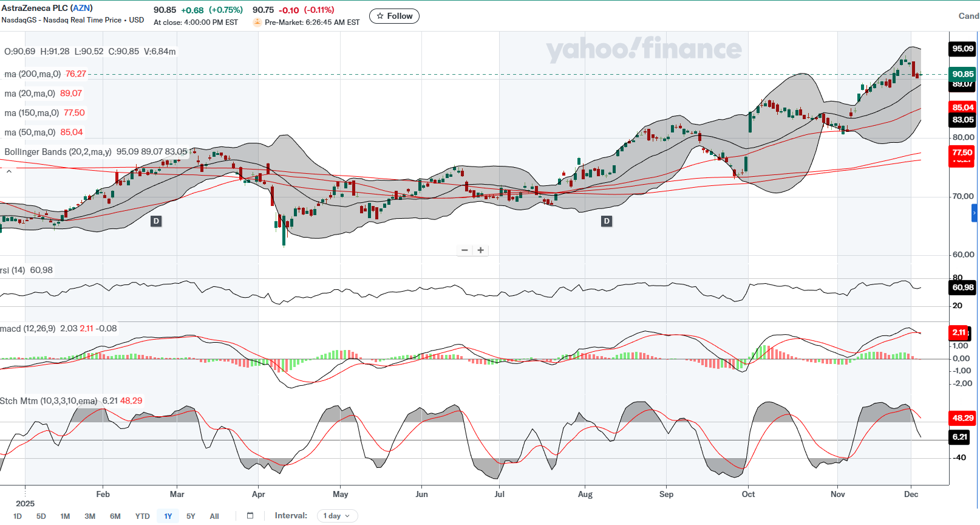Click the August dividend D marker
The height and width of the screenshot is (525, 980).
click(607, 221)
